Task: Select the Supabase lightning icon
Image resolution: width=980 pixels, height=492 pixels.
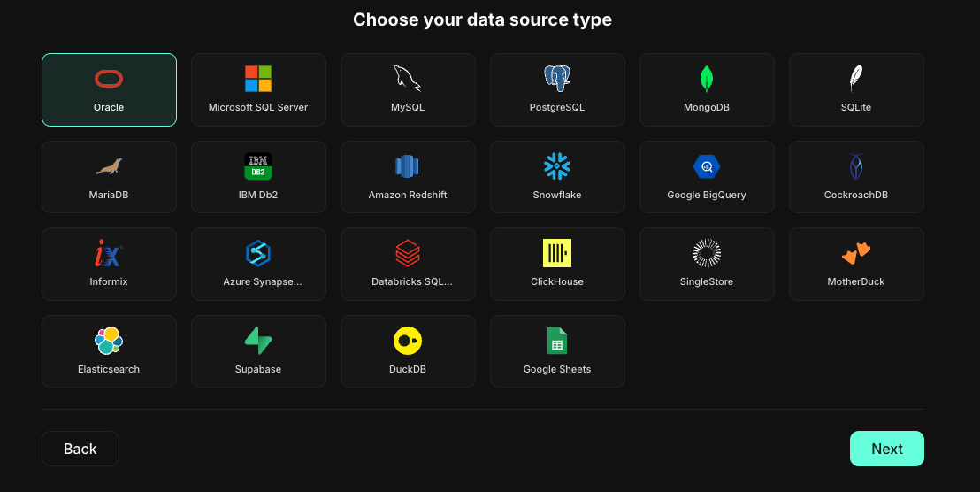Action: pos(258,341)
